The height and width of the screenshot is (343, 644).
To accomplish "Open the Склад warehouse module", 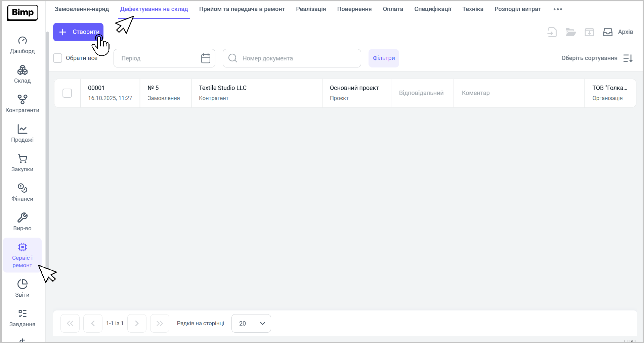I will pos(22,75).
